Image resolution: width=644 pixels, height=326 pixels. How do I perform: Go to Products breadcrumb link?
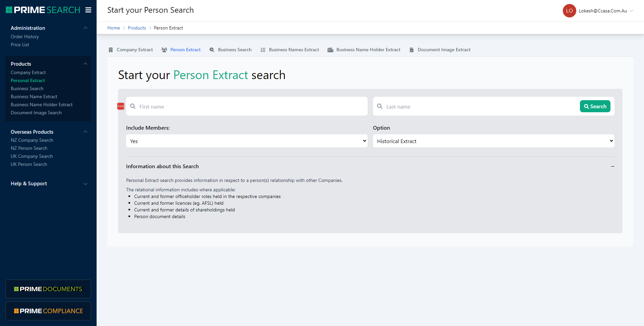tap(137, 28)
